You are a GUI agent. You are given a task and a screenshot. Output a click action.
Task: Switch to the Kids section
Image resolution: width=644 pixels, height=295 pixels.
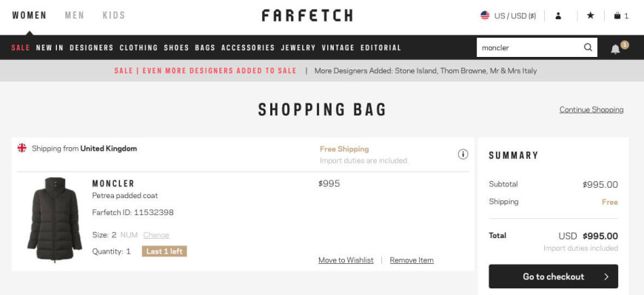(x=114, y=16)
